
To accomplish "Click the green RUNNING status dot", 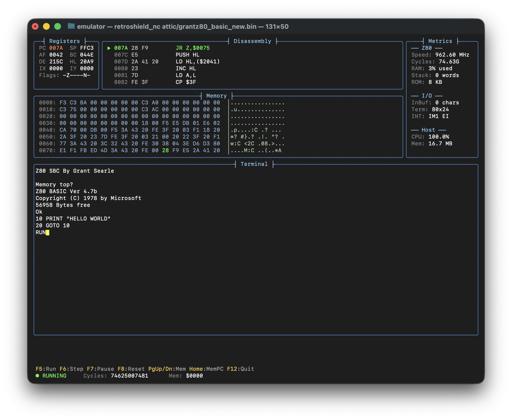I will click(x=37, y=376).
